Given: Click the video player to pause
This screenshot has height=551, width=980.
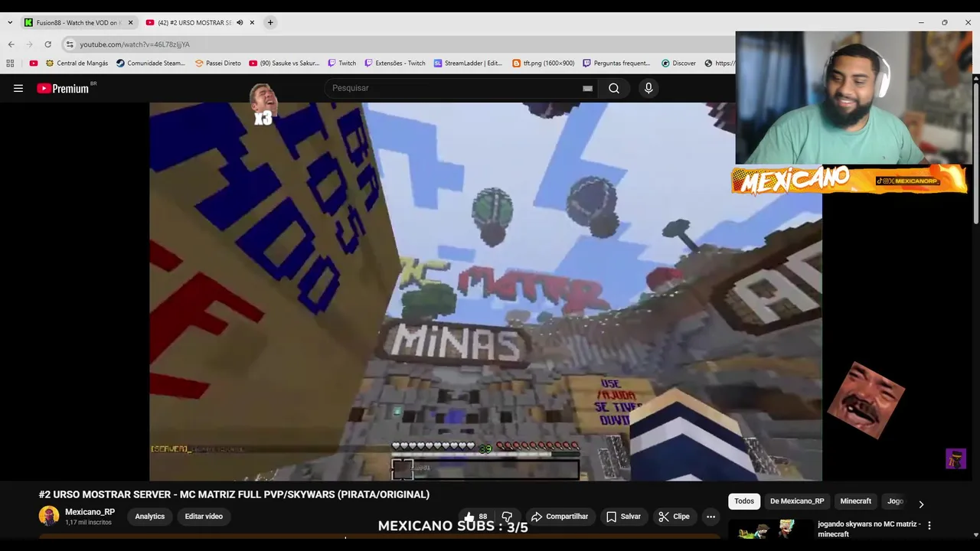Looking at the screenshot, I should [x=485, y=292].
